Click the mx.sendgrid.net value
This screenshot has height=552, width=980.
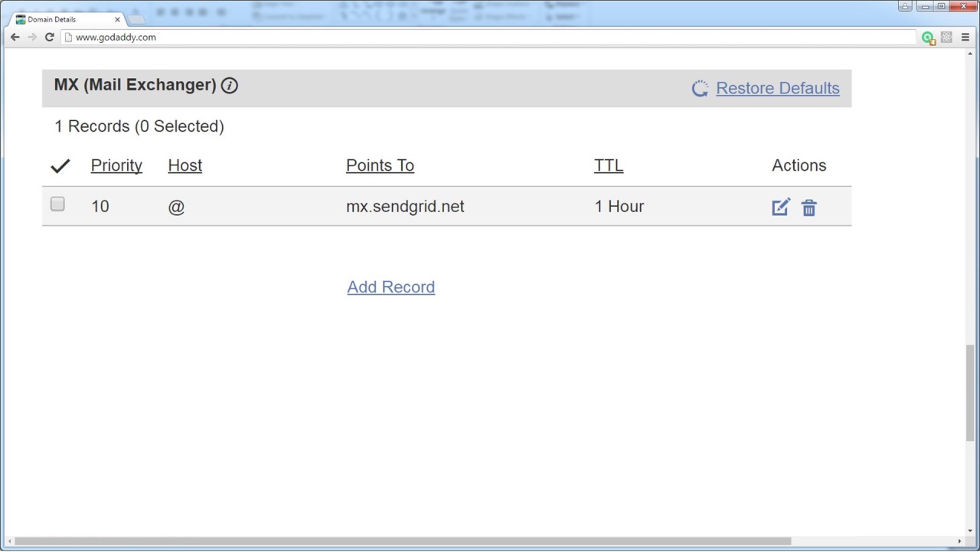(x=405, y=207)
